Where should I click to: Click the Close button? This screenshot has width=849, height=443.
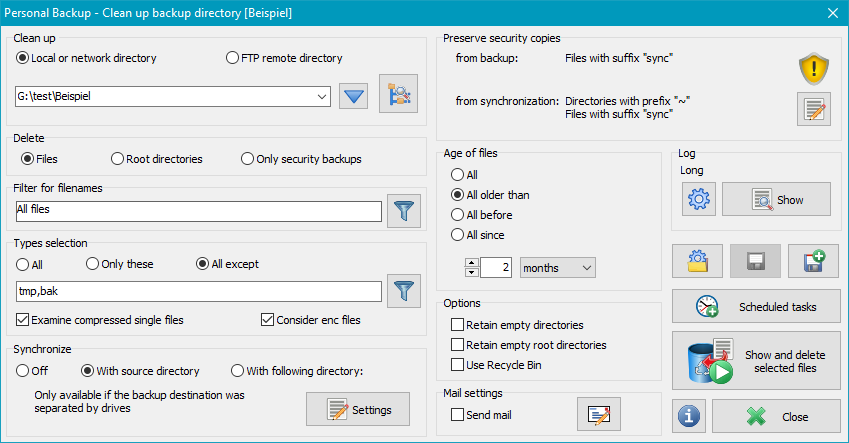pyautogui.click(x=776, y=416)
